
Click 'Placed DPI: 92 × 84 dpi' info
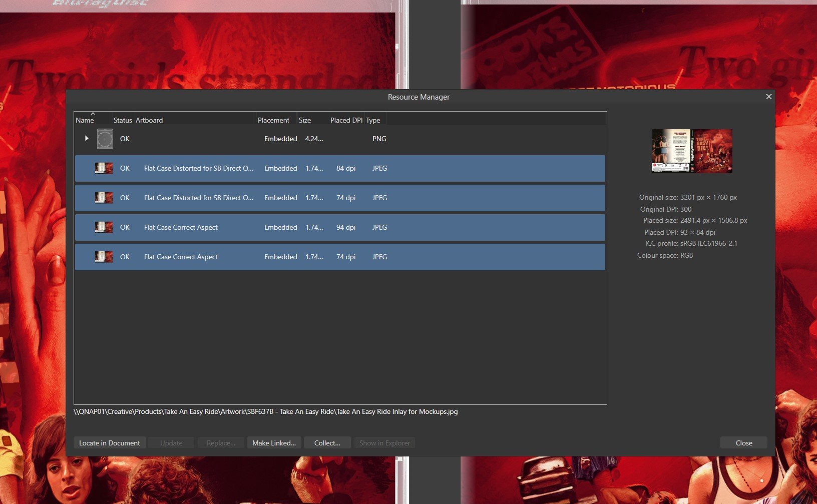tap(679, 232)
